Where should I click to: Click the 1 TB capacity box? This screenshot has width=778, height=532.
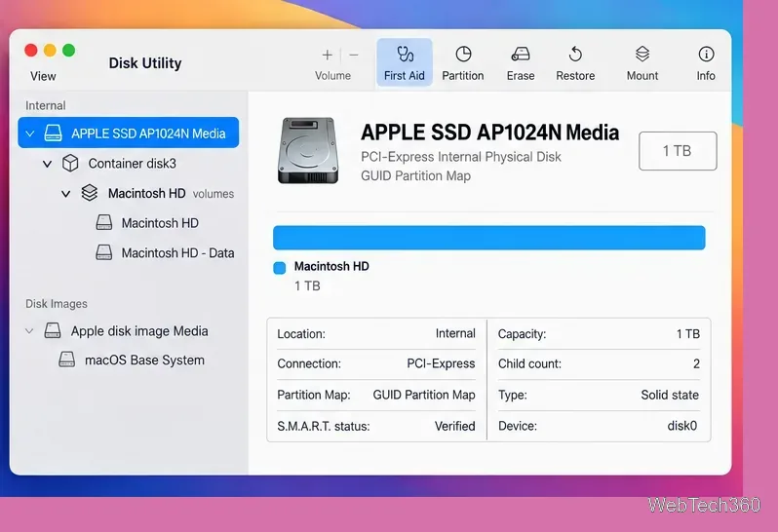pyautogui.click(x=678, y=151)
